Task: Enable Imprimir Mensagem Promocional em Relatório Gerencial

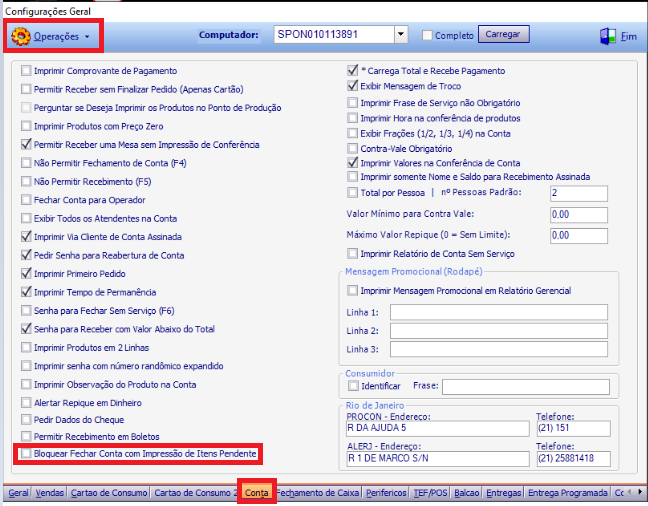Action: tap(353, 291)
